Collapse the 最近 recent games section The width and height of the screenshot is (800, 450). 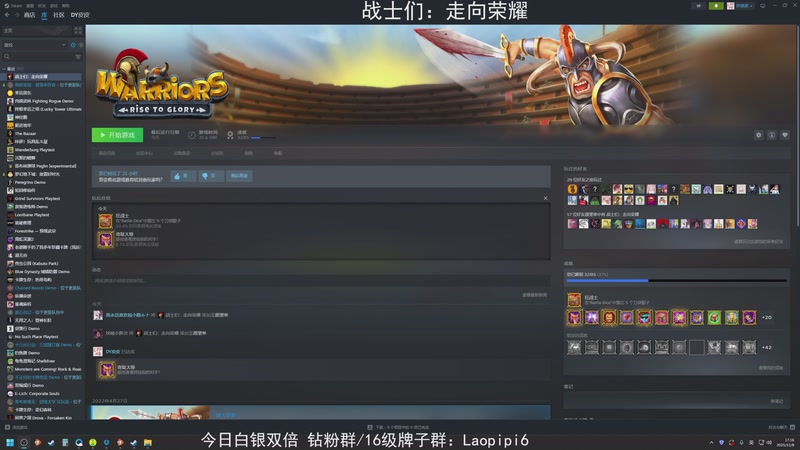(5, 68)
